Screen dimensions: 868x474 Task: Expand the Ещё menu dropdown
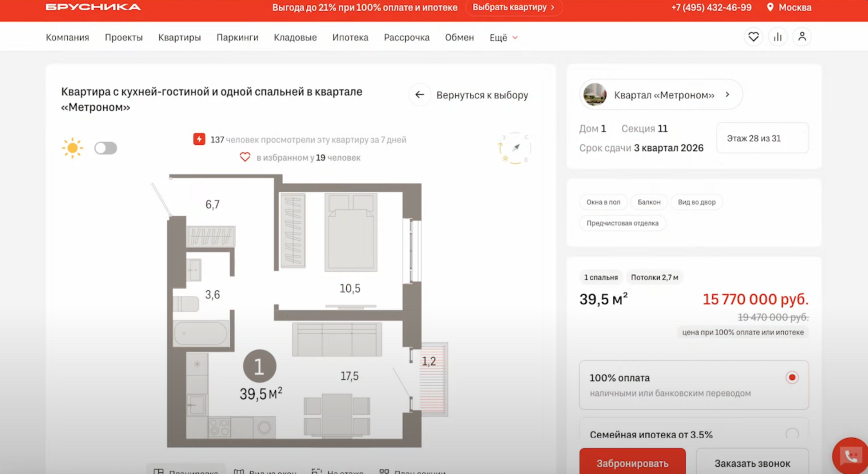click(x=504, y=37)
